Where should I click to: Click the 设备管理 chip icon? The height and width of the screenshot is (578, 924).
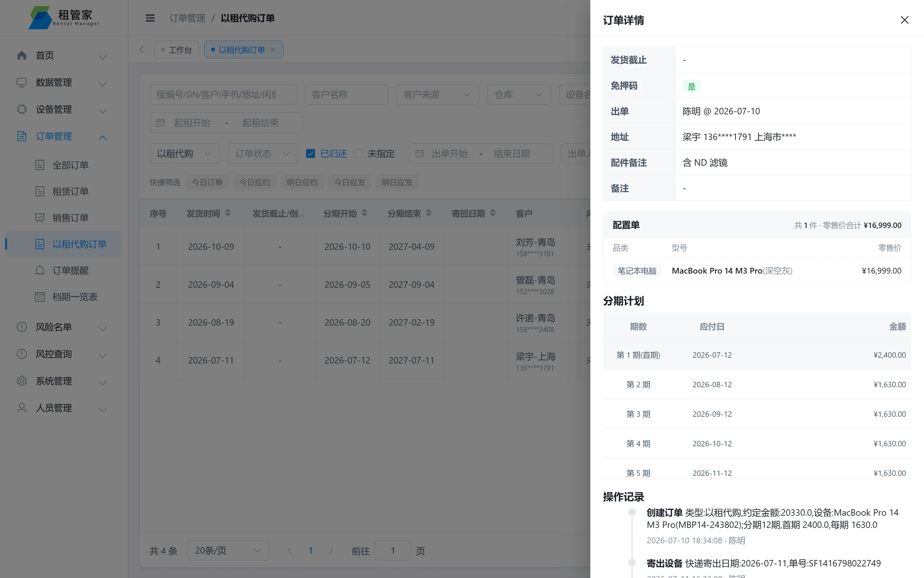[x=22, y=109]
